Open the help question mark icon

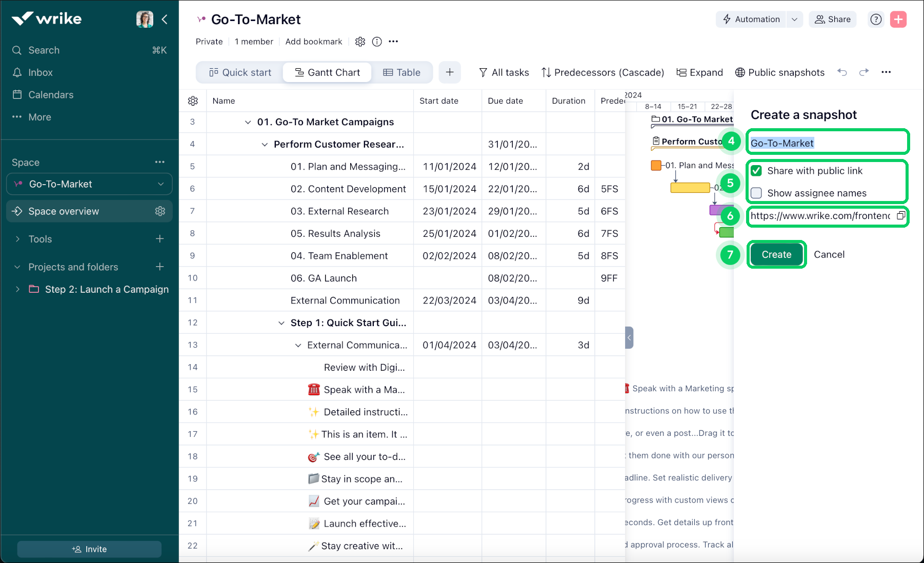click(876, 19)
